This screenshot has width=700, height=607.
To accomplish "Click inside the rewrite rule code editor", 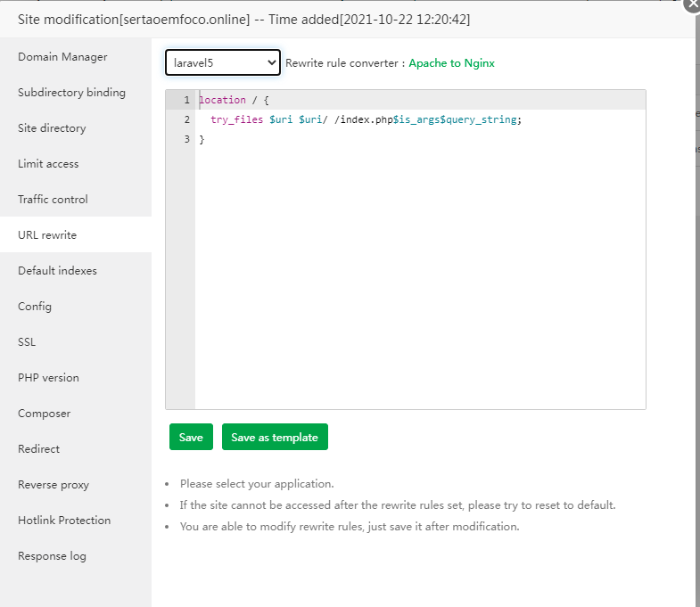I will point(419,267).
